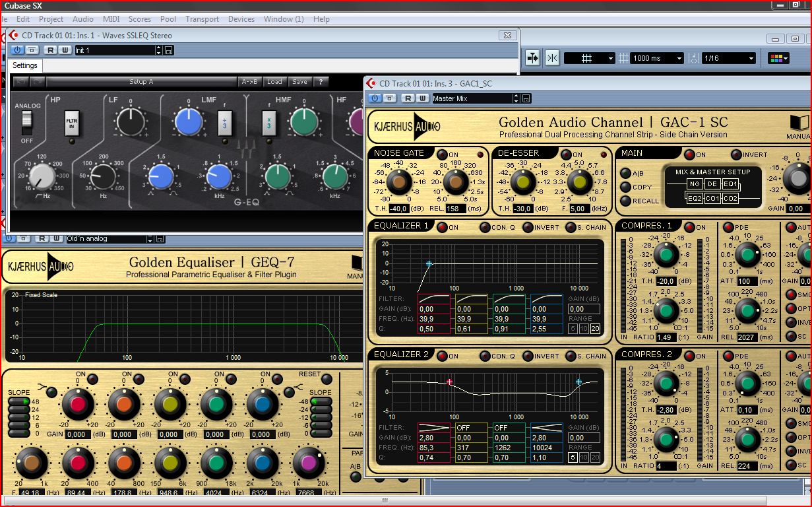Click the Compres. 1 RATIO value 1,49
This screenshot has width=812, height=507.
[666, 337]
